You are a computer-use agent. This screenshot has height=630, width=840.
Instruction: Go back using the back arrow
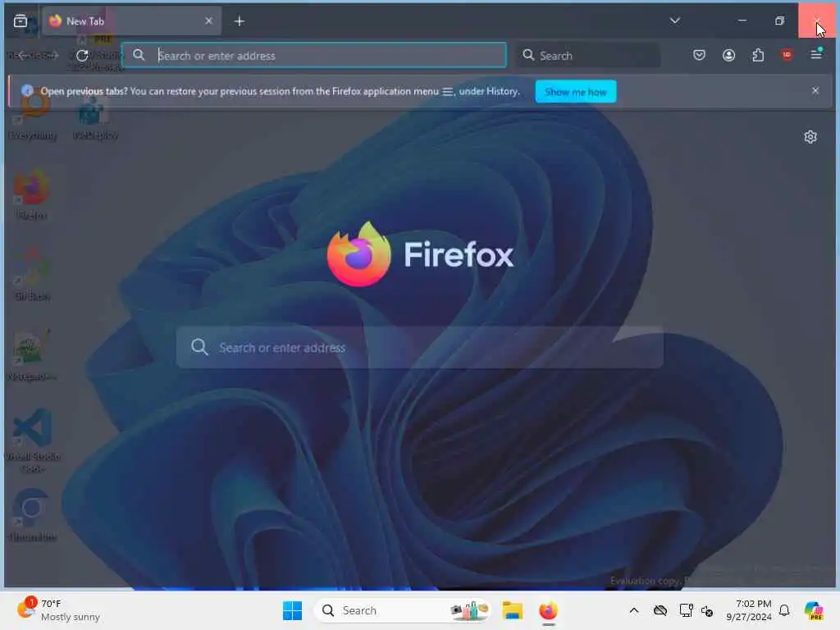pyautogui.click(x=22, y=55)
